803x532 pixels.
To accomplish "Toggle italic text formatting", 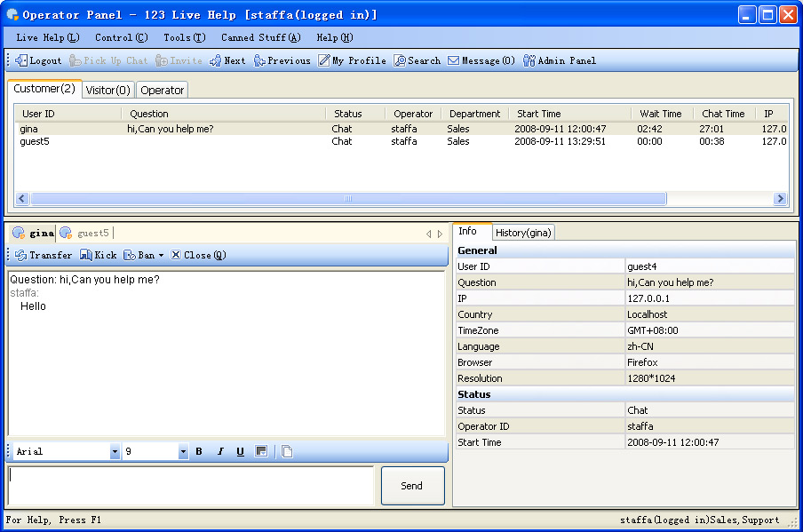I will click(220, 451).
